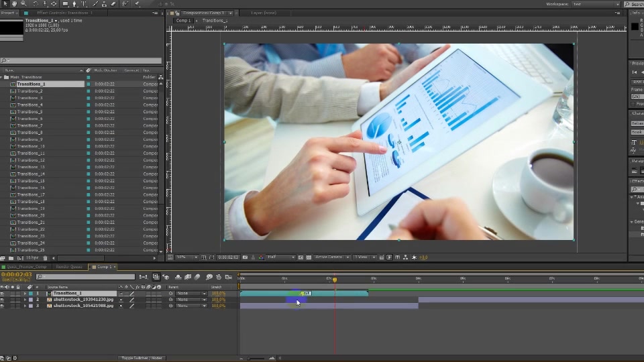This screenshot has width=644, height=362.
Task: Click the timeline current time indicator marker
Action: pyautogui.click(x=335, y=280)
